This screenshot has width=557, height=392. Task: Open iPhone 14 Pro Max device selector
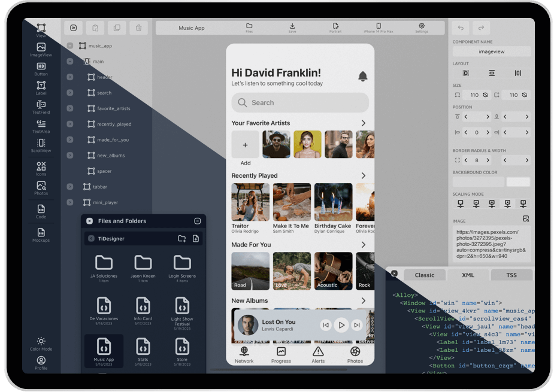(x=378, y=28)
